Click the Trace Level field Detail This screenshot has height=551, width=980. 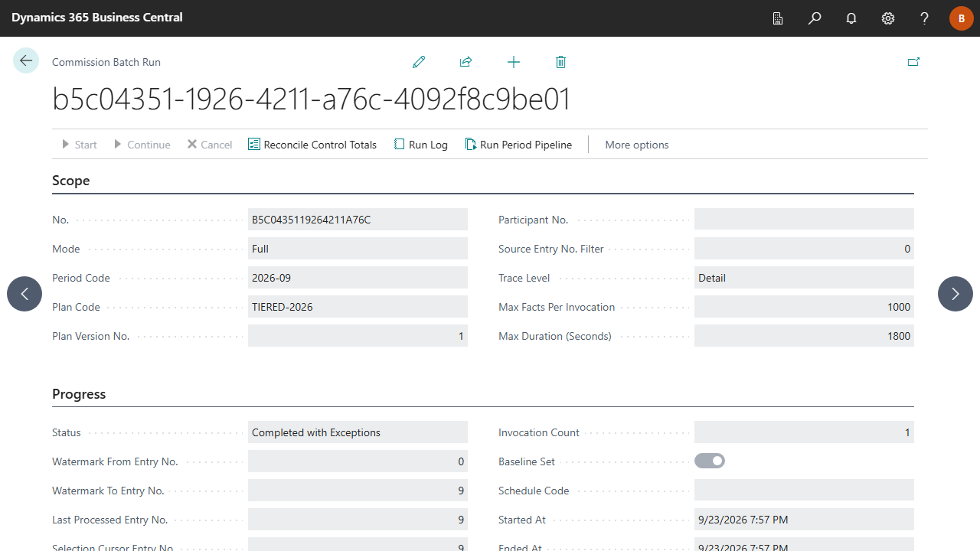[804, 278]
